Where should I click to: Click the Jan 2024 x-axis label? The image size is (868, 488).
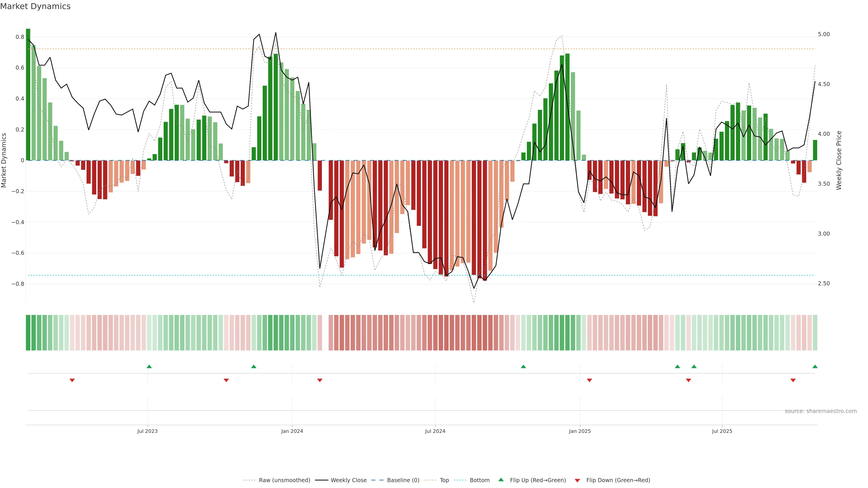pos(292,431)
